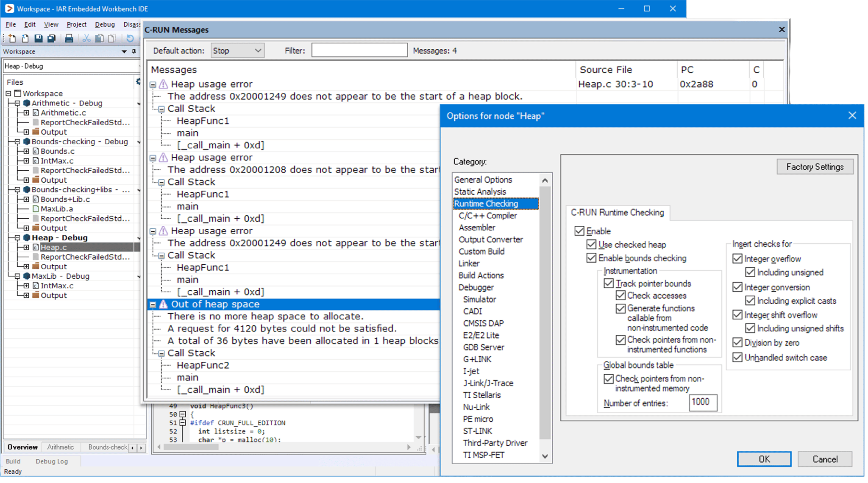Viewport: 868px width, 483px height.
Task: Uncheck the Check accesses option
Action: point(620,295)
